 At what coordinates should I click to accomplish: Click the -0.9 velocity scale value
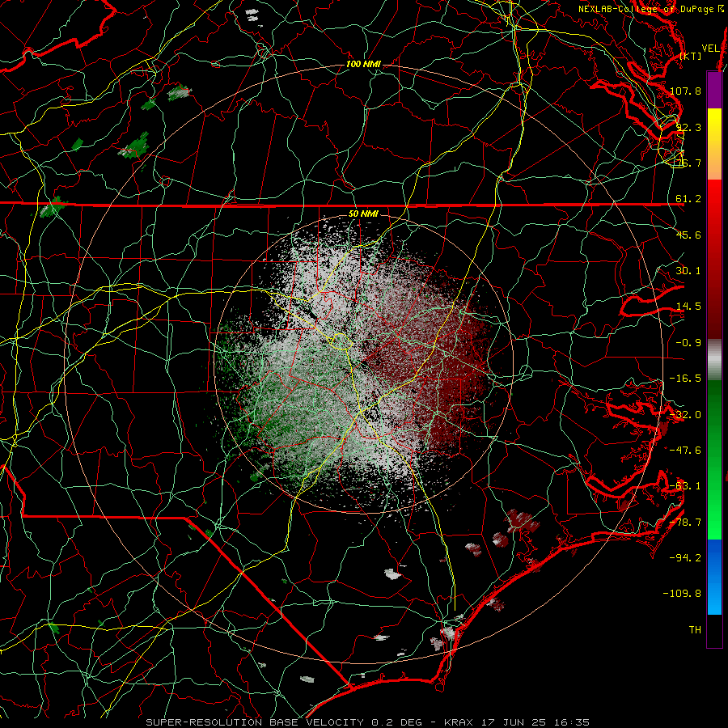[688, 343]
